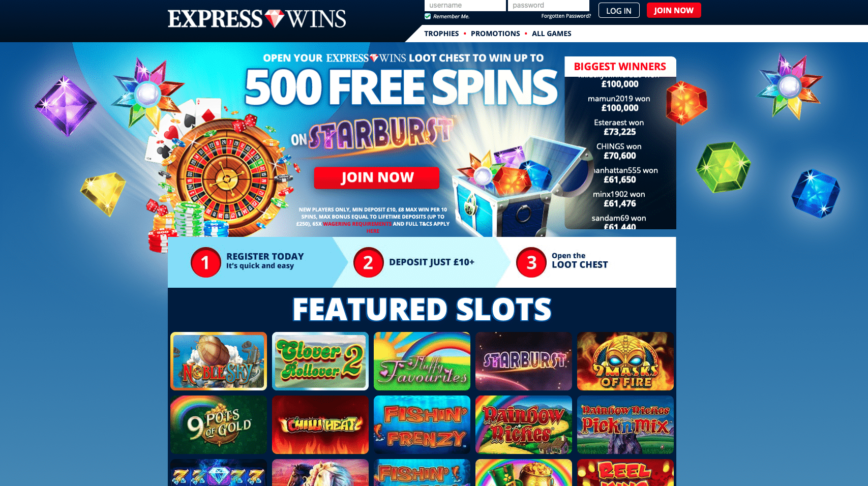Screen dimensions: 868x486
Task: Go to the Promotions menu item
Action: click(x=495, y=34)
